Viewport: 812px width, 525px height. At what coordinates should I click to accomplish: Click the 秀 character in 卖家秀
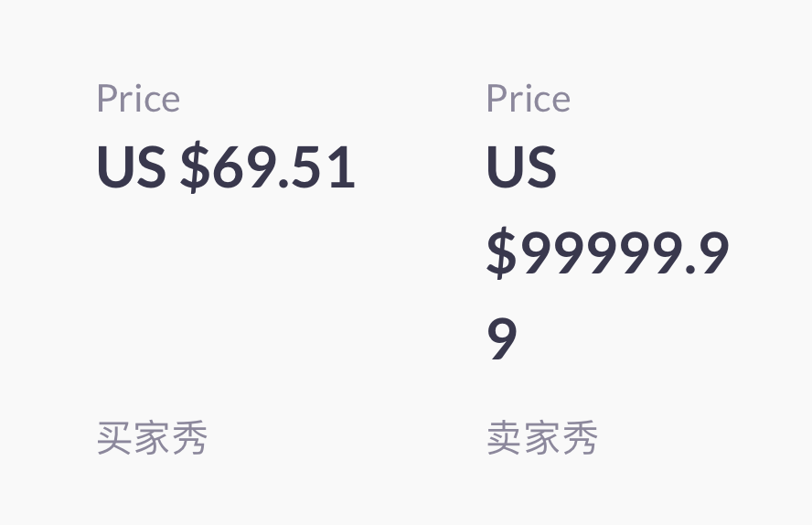coord(579,438)
